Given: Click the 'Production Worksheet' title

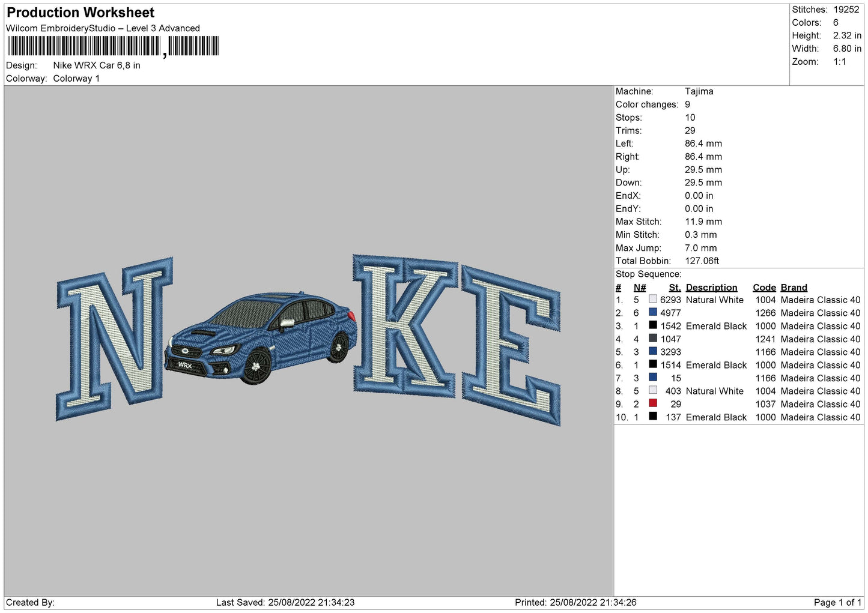Looking at the screenshot, I should (80, 13).
